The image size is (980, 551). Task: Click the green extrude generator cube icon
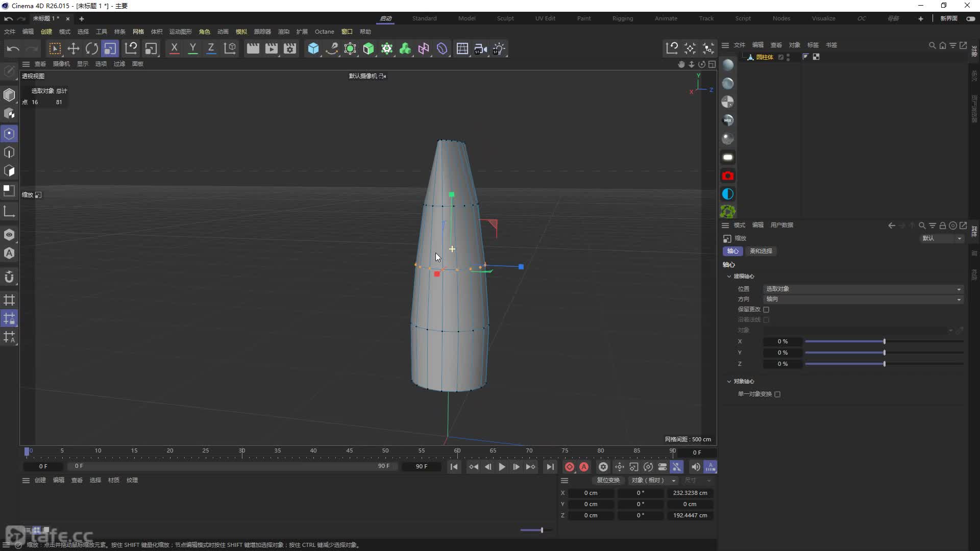point(369,48)
